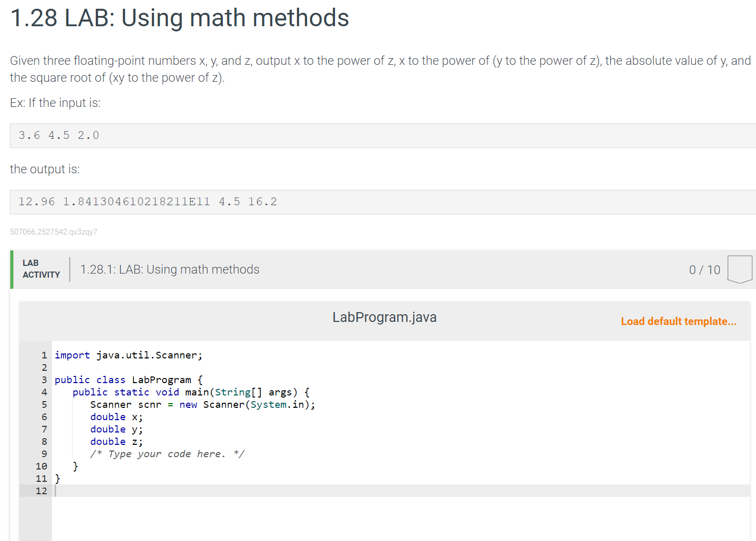Click the double x; declaration line
Viewport: 756px width, 541px height.
(x=116, y=417)
